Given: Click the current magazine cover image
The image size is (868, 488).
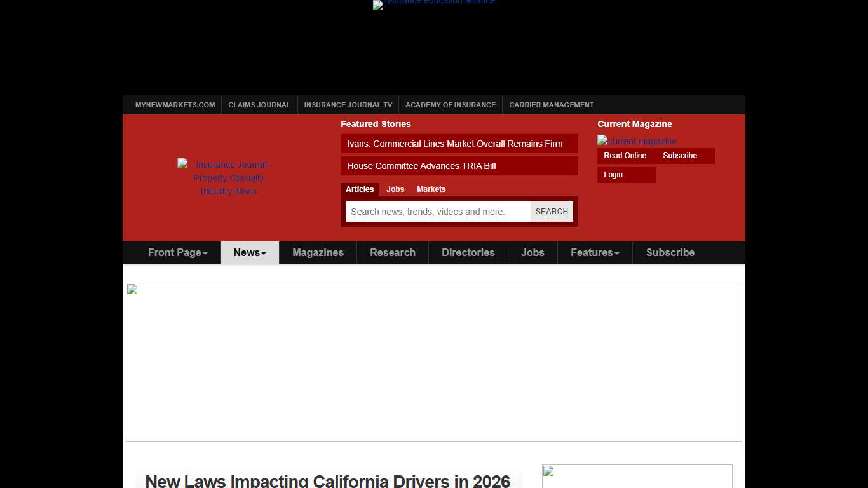Looking at the screenshot, I should point(637,140).
